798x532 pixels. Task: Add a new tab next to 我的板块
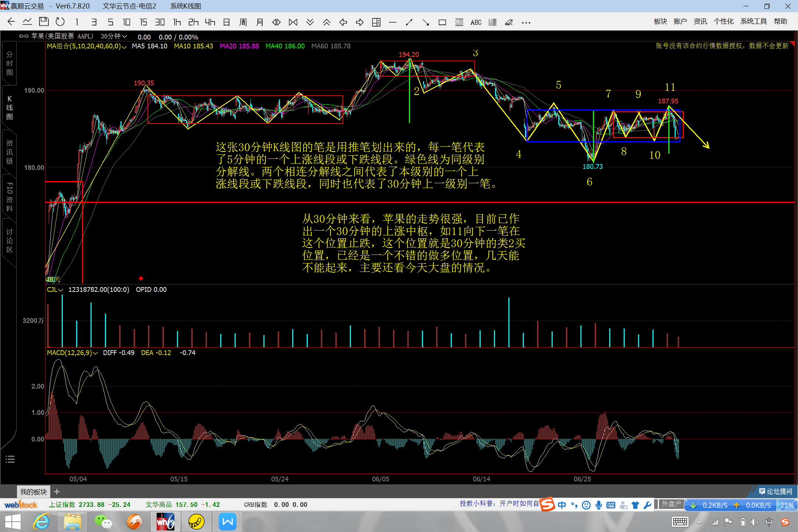tap(57, 492)
